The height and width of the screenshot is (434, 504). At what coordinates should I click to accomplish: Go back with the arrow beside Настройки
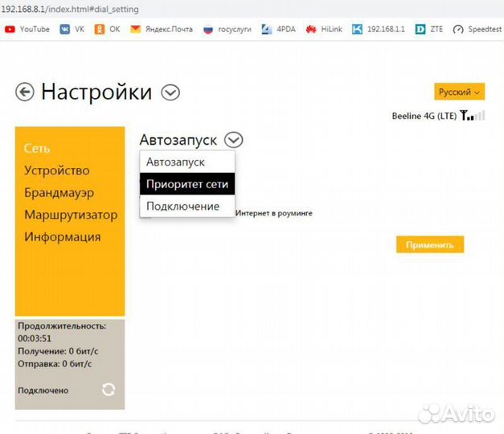pos(25,92)
